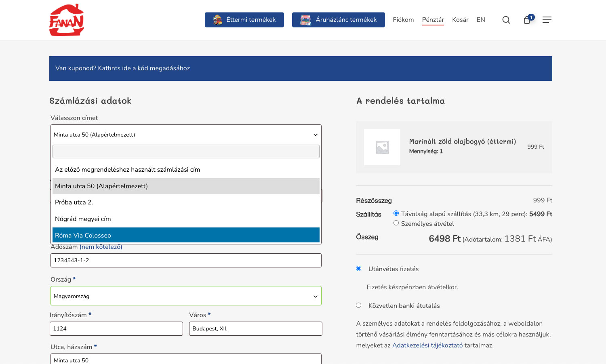606x364 pixels.
Task: Choose Közvetlen banki átutalás payment option
Action: (358, 305)
